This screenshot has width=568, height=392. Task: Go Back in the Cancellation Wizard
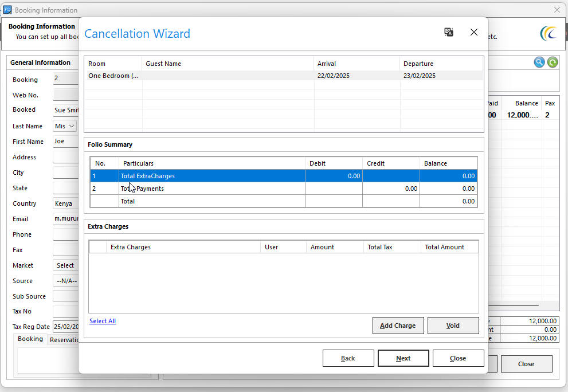coord(348,358)
